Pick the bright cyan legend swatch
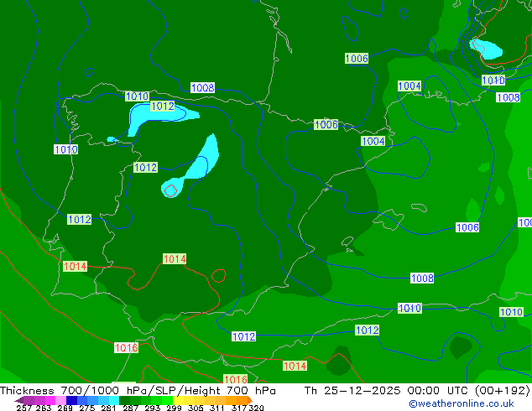The height and width of the screenshot is (411, 532). coord(114,400)
